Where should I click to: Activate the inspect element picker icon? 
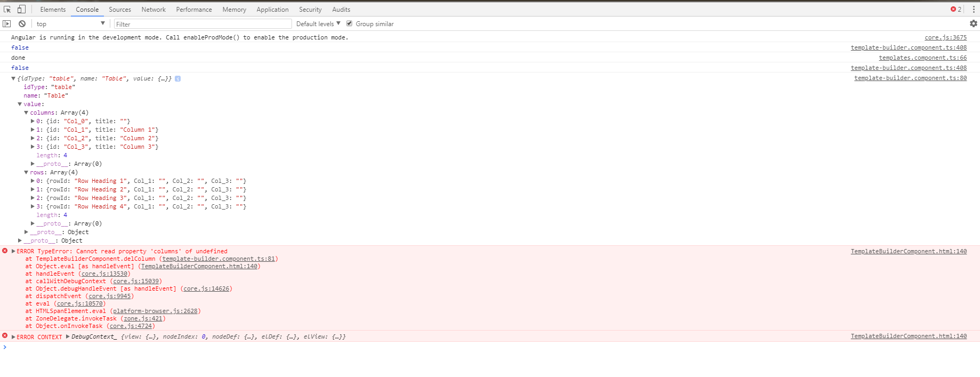pyautogui.click(x=7, y=9)
